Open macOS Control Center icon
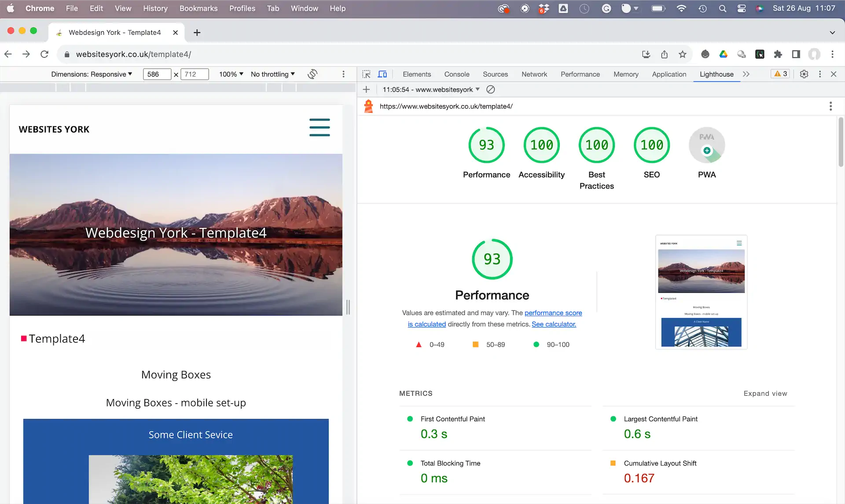 (741, 8)
